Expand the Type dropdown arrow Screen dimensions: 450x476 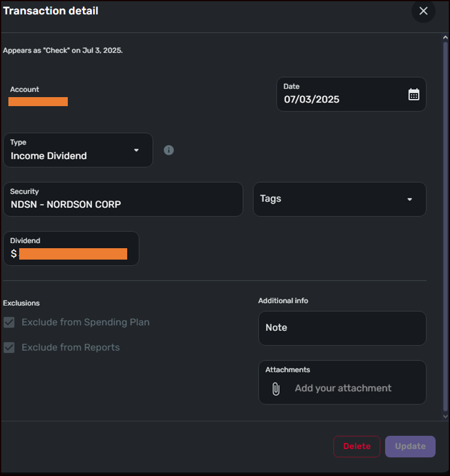click(136, 150)
